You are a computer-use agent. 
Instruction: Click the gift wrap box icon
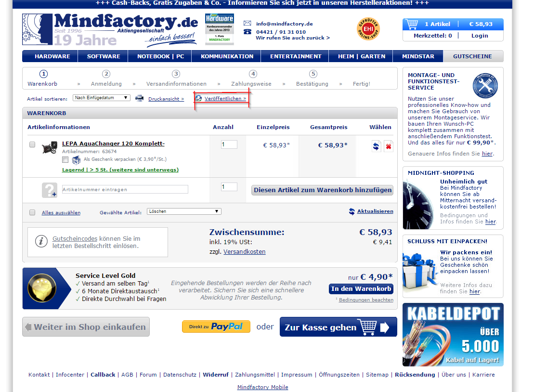76,159
